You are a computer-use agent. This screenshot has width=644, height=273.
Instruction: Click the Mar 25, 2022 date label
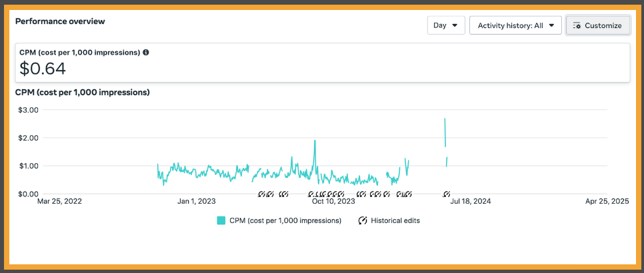(x=59, y=201)
